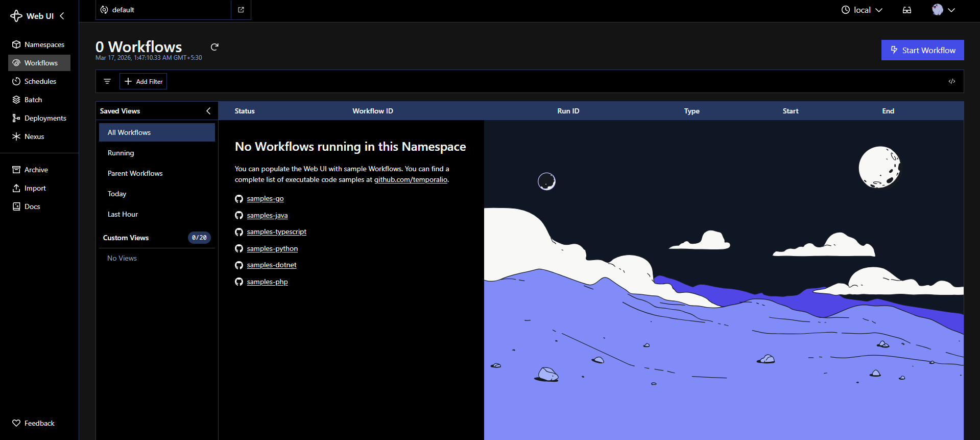The width and height of the screenshot is (980, 440).
Task: Open the default namespace selector
Action: point(163,10)
